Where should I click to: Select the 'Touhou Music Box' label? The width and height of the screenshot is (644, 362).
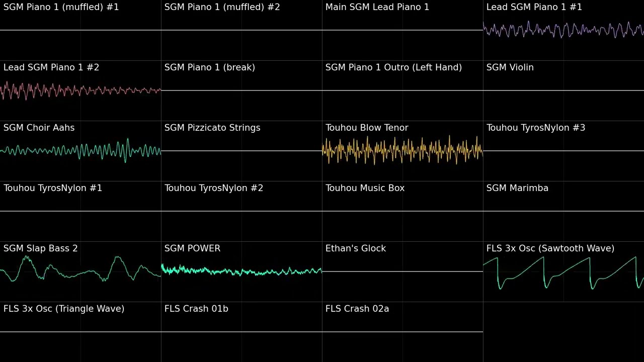(x=365, y=188)
